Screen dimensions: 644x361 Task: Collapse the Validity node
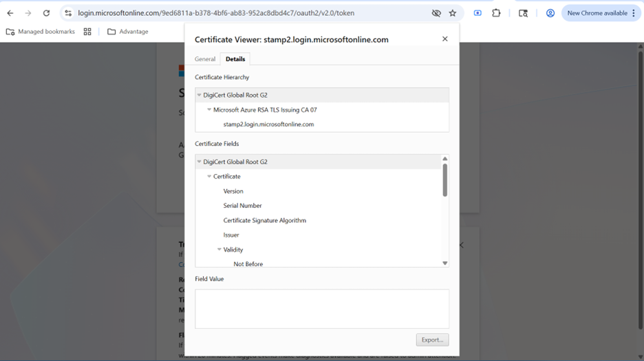coord(219,250)
